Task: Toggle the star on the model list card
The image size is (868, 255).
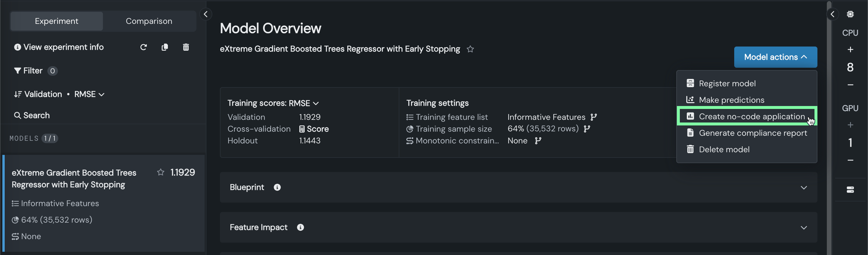Action: coord(161,172)
